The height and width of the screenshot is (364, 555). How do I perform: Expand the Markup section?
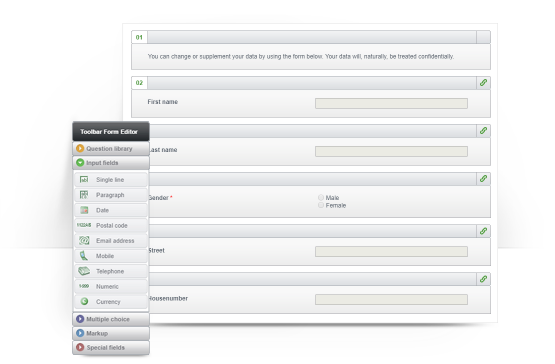[111, 334]
